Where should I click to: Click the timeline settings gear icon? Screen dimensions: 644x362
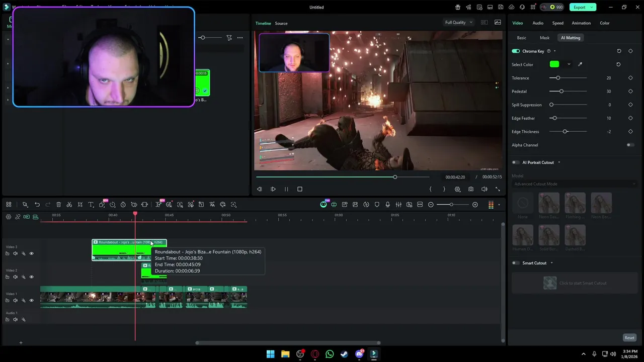pos(9,217)
